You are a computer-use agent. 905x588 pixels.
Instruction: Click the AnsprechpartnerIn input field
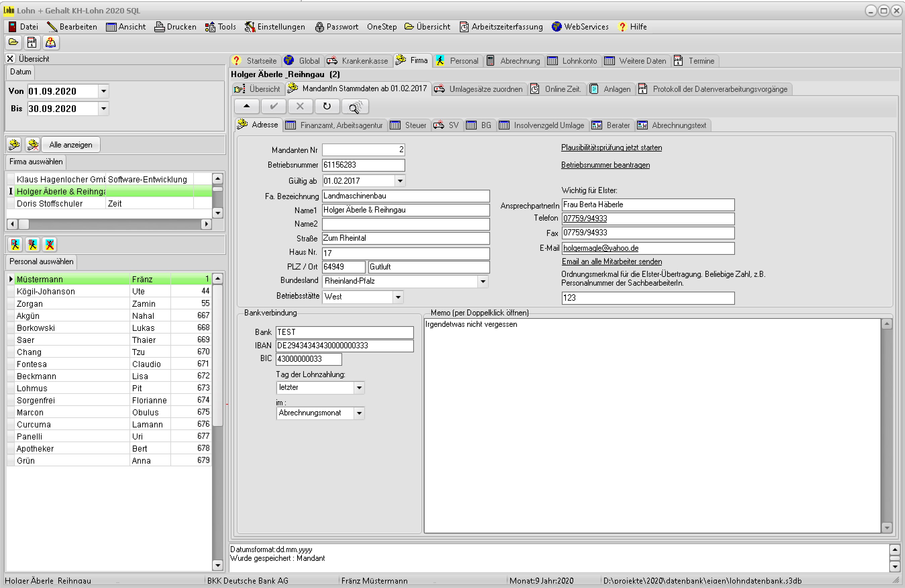tap(648, 204)
